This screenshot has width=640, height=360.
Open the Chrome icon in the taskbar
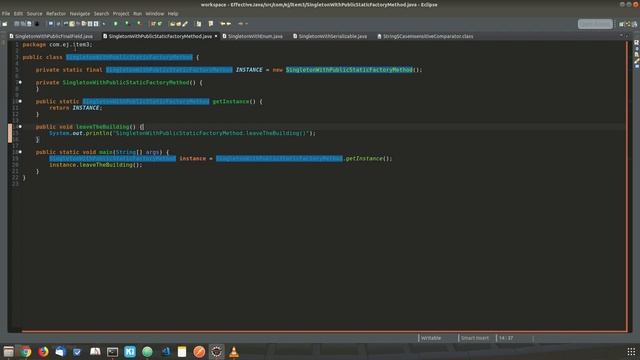(x=26, y=351)
